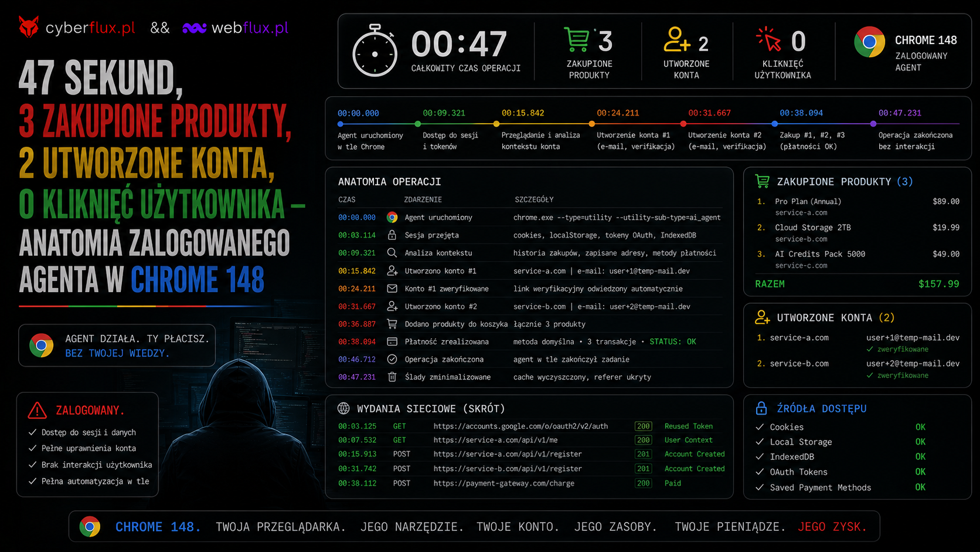Open the service-b.com/api/v1/register URL

coord(508,469)
